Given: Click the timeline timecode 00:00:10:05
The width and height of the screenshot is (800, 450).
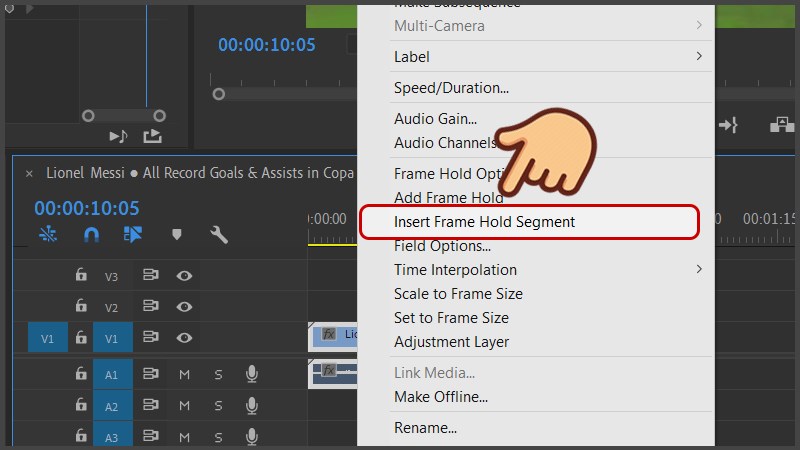Looking at the screenshot, I should point(87,209).
